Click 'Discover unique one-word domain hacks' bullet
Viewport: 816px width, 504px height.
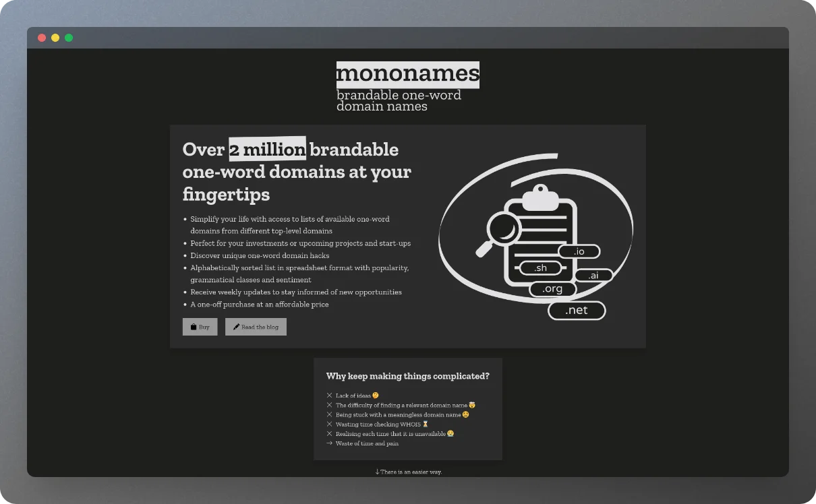(x=260, y=255)
